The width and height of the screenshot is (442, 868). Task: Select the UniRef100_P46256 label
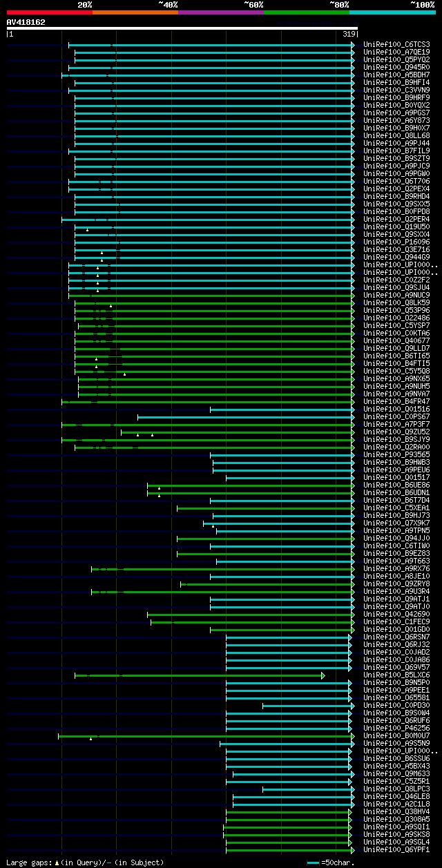396,729
